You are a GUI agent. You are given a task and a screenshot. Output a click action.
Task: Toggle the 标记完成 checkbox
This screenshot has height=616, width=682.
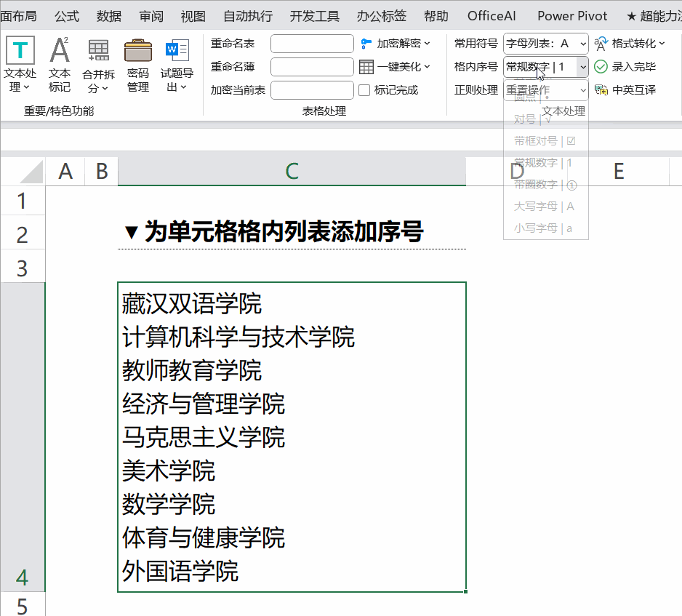point(364,90)
